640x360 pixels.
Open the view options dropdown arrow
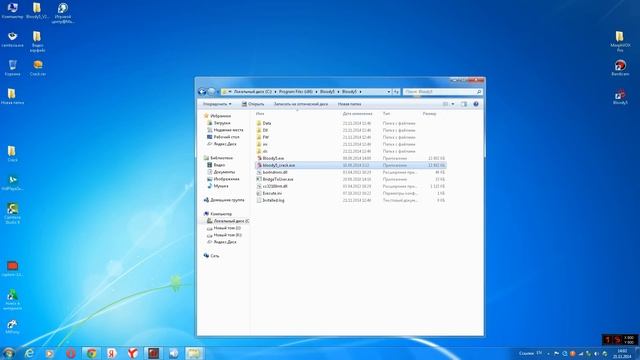[x=453, y=104]
